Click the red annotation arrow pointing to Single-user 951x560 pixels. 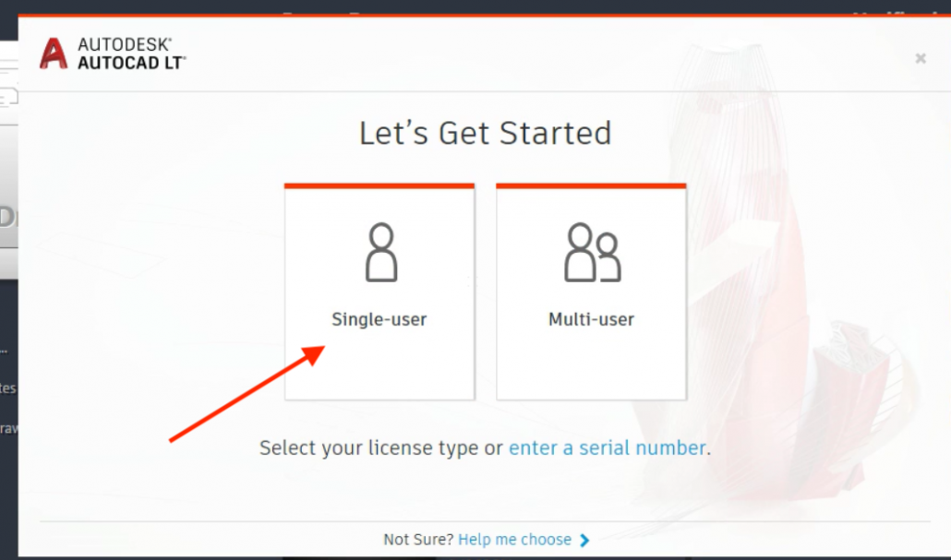pyautogui.click(x=247, y=393)
